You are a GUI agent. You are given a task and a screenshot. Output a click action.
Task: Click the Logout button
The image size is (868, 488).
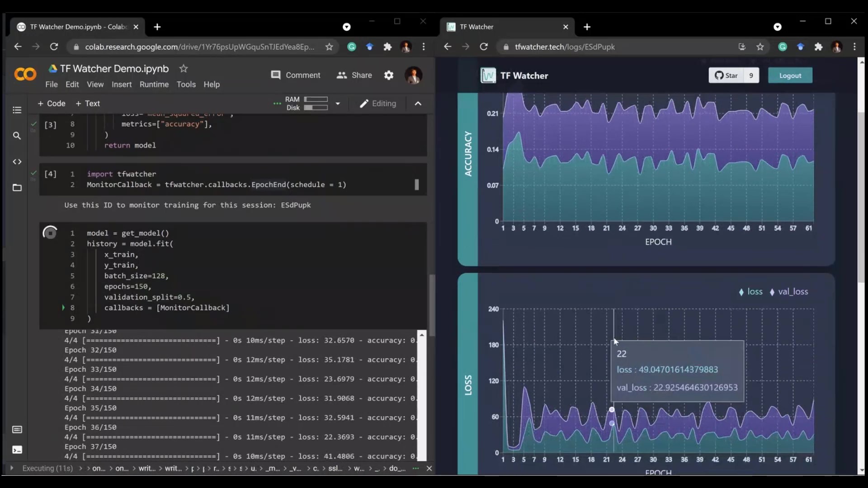click(790, 75)
